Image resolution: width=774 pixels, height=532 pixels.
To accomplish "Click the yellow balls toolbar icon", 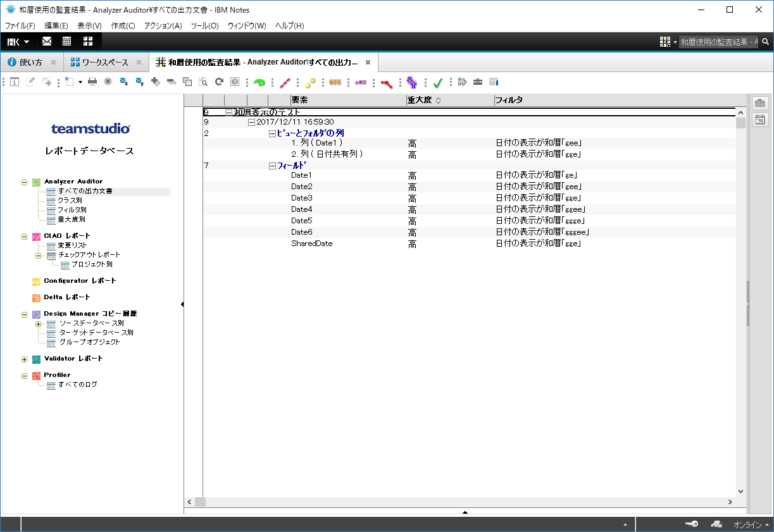I will tap(310, 82).
